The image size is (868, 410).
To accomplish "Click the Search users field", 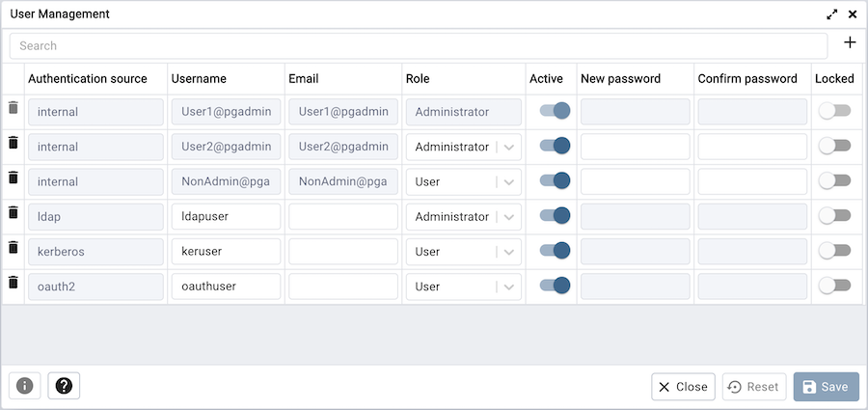I will pyautogui.click(x=418, y=45).
